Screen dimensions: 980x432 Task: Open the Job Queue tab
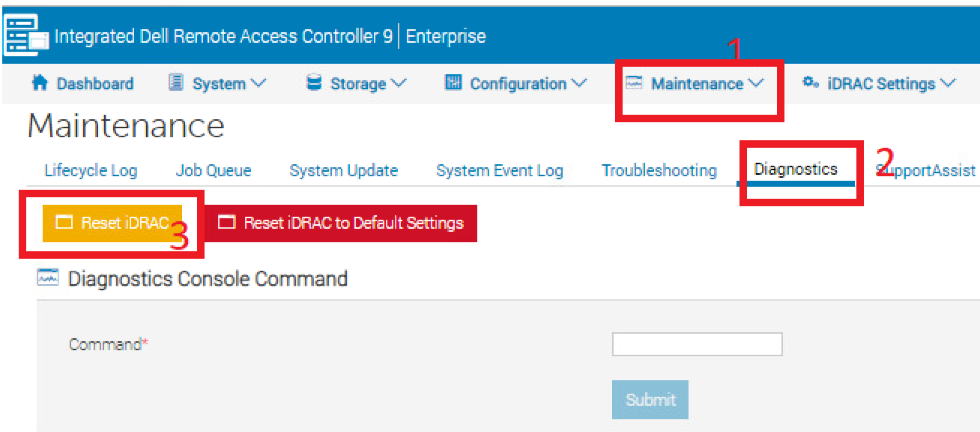[x=213, y=170]
